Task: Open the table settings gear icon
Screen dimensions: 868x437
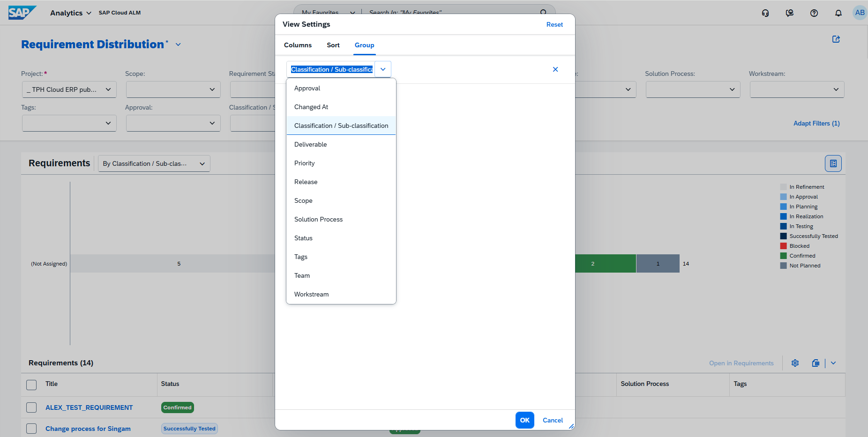Action: click(x=795, y=363)
